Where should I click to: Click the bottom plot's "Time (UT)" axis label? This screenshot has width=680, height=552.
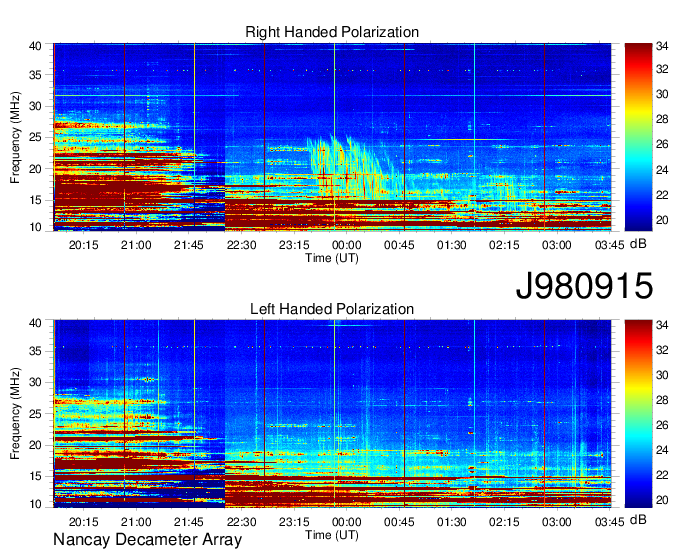point(332,535)
